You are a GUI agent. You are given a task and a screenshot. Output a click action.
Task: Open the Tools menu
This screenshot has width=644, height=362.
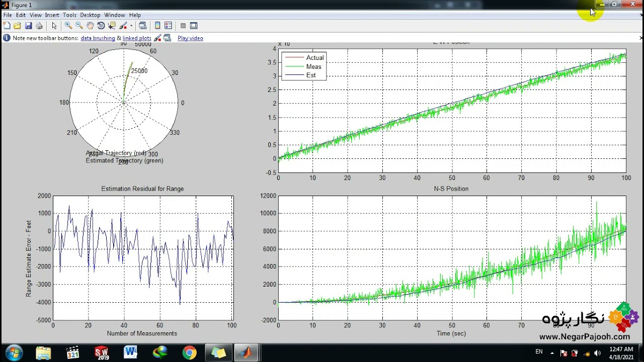point(69,15)
